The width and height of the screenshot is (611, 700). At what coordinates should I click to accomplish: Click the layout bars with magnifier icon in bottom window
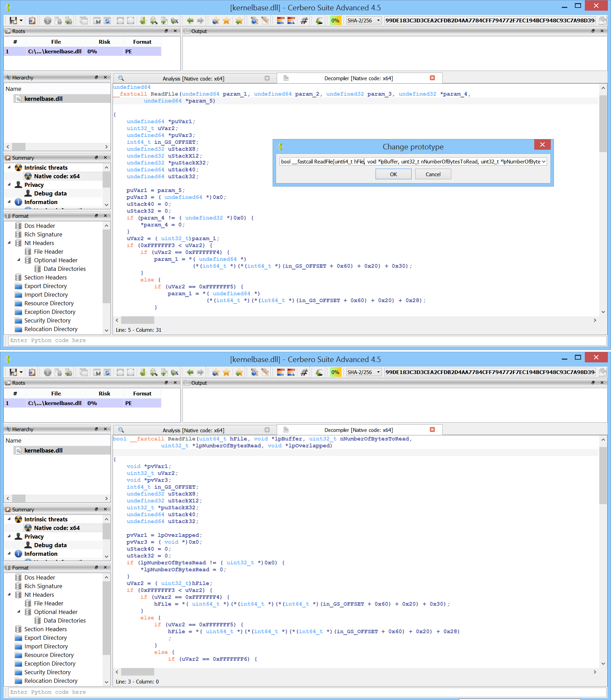coord(291,372)
